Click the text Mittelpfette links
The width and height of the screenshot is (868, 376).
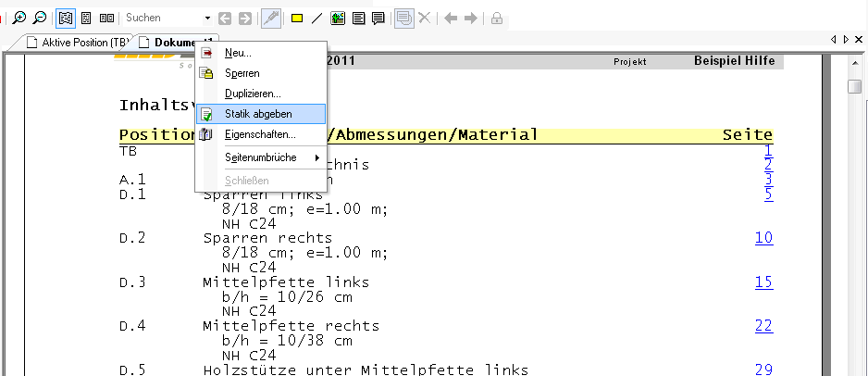pos(286,282)
